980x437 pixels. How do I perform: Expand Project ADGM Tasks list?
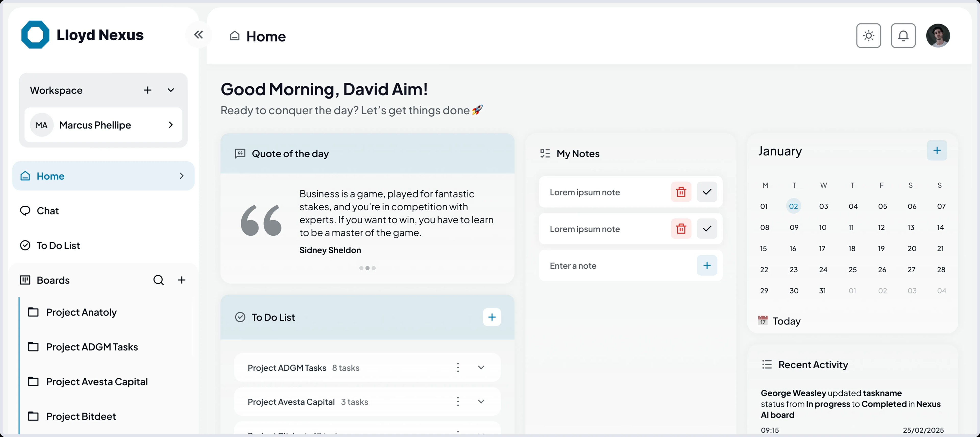[481, 367]
